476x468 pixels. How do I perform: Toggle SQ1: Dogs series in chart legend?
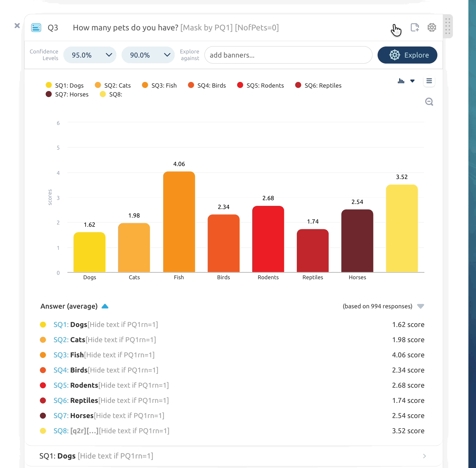pyautogui.click(x=65, y=85)
